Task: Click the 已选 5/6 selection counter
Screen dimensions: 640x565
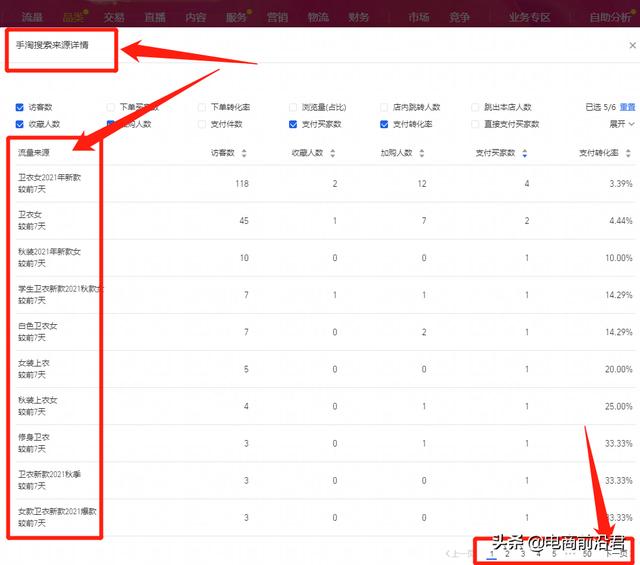Action: [600, 107]
